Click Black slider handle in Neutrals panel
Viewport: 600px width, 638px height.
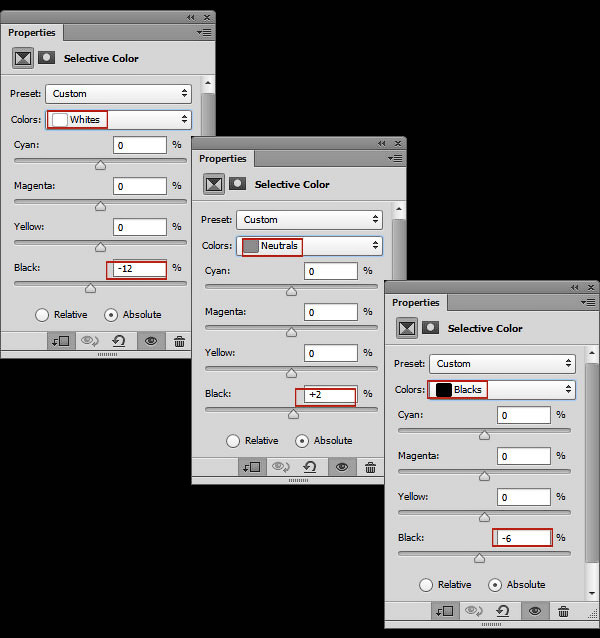point(293,414)
